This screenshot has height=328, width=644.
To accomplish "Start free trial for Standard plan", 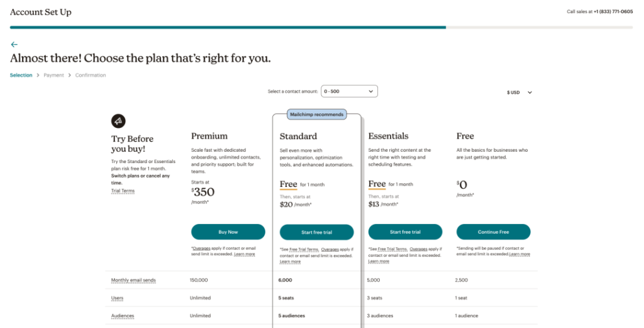I will point(317,232).
